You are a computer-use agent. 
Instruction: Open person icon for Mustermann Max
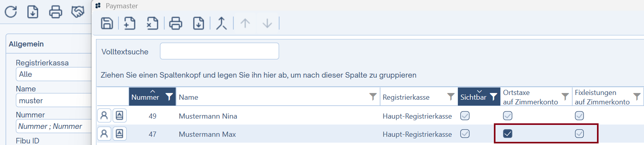click(x=104, y=134)
